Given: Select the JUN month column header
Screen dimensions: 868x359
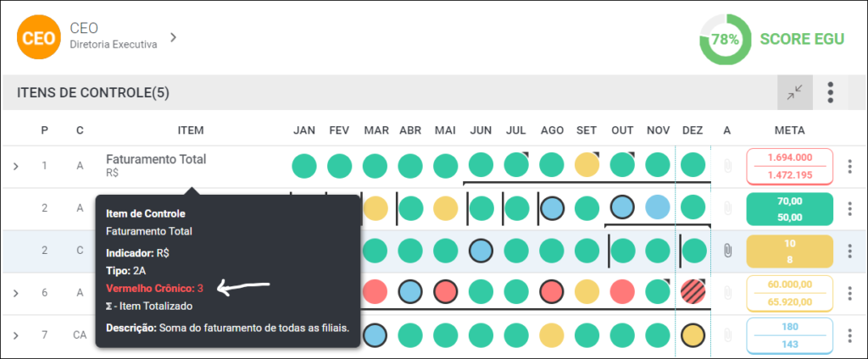Looking at the screenshot, I should click(x=481, y=130).
